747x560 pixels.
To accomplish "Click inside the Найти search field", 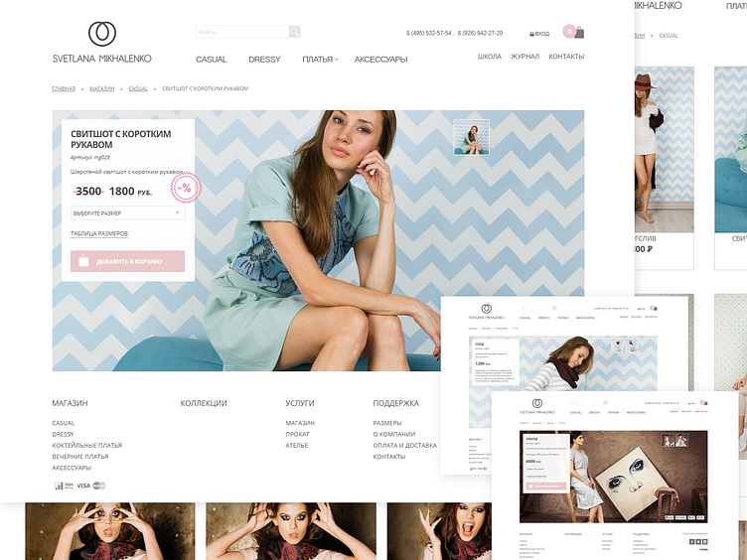I will click(242, 32).
